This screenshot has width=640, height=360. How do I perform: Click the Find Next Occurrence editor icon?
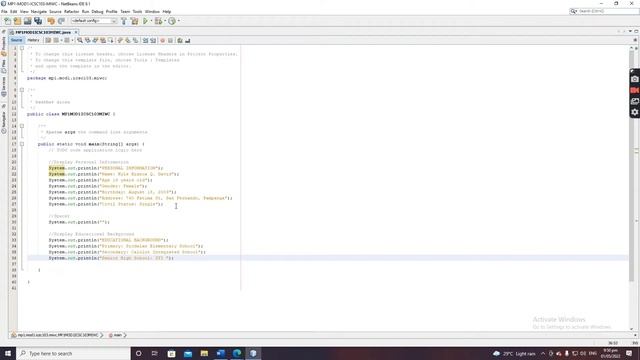[x=95, y=40]
